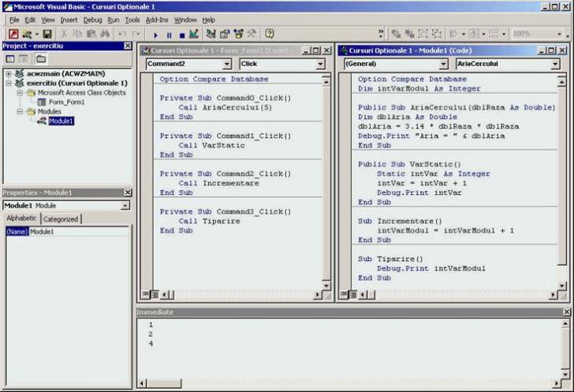Open the Insert menu
The width and height of the screenshot is (574, 392).
pos(69,20)
